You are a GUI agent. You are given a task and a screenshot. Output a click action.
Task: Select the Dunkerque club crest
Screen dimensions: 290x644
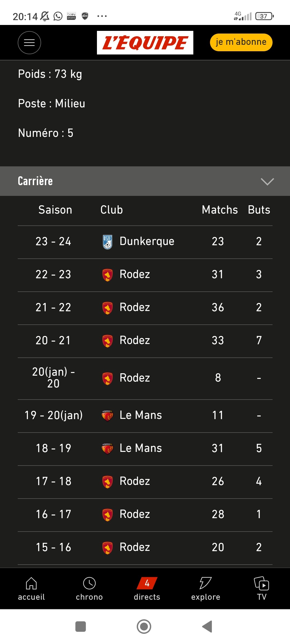107,242
